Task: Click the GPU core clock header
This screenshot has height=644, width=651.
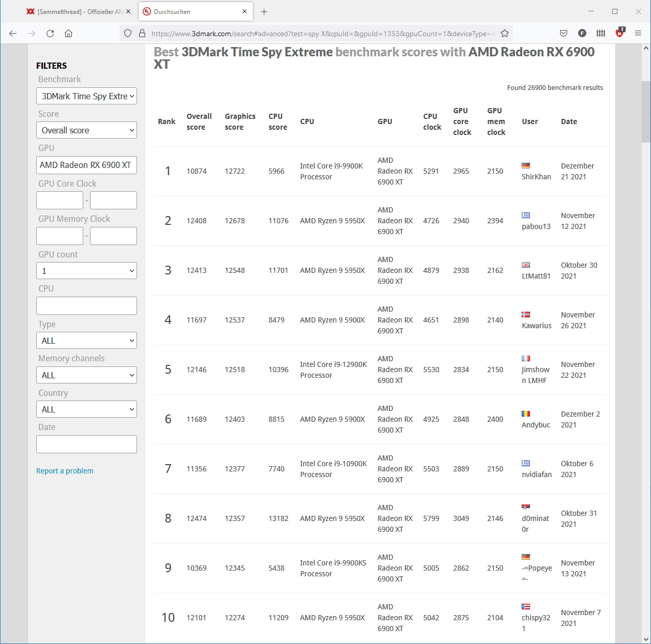Action: tap(462, 121)
